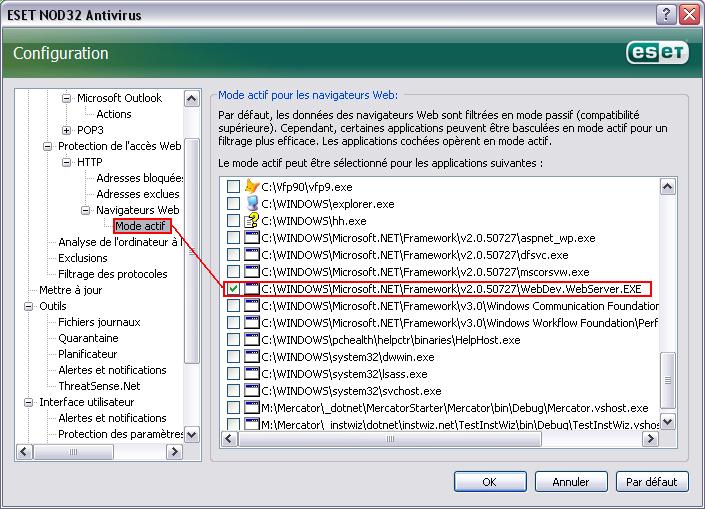Select Actions under Microsoft Outlook
This screenshot has width=705, height=509.
(114, 114)
